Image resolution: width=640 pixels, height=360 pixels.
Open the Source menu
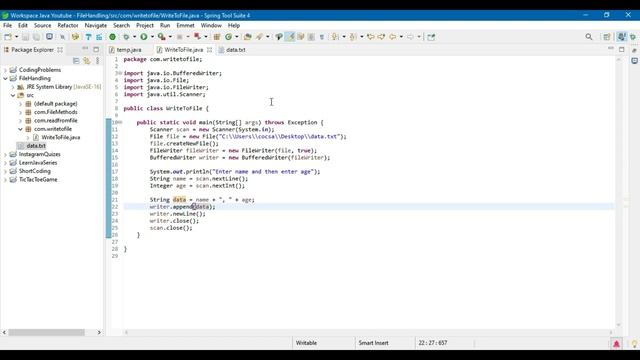(42, 25)
